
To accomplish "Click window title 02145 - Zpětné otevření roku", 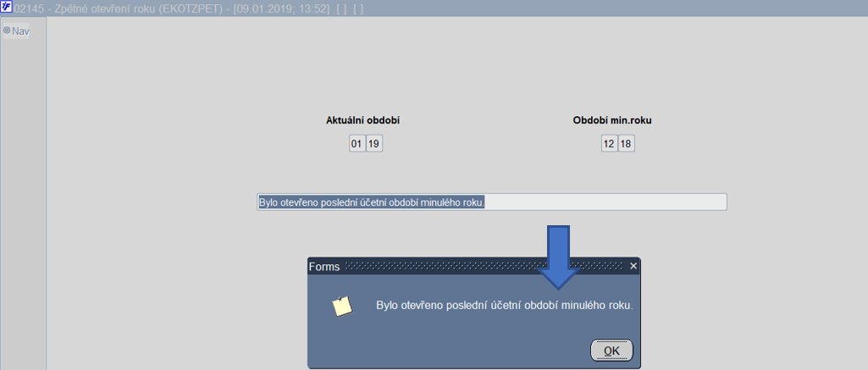I will tap(188, 8).
